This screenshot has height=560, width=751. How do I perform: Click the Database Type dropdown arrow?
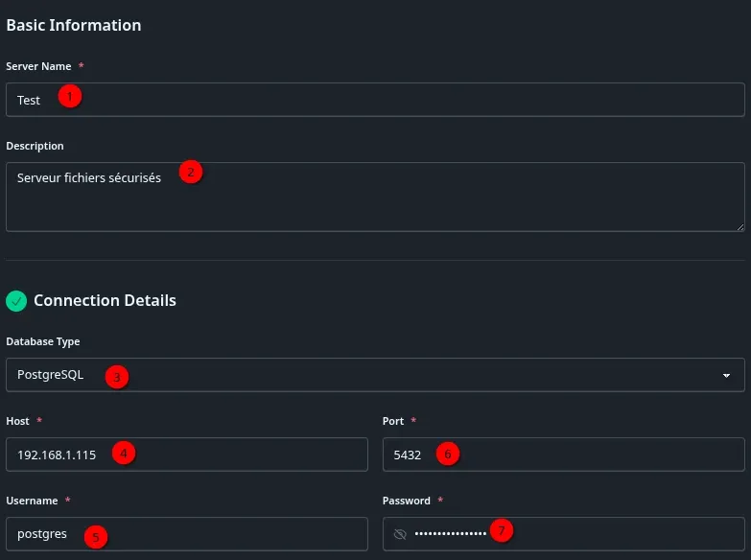pyautogui.click(x=726, y=375)
